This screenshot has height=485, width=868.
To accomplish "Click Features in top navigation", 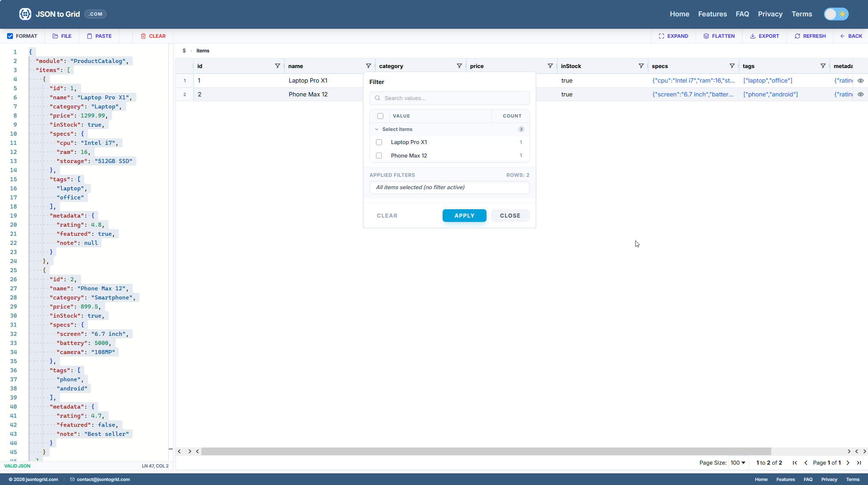I will (712, 14).
